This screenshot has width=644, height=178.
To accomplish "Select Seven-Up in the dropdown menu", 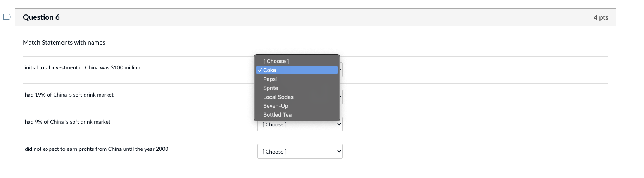I will 276,106.
